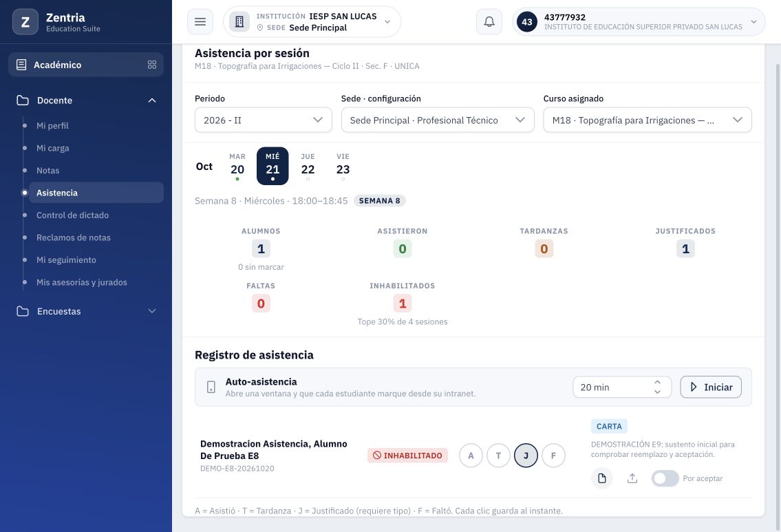The width and height of the screenshot is (781, 532).
Task: Select Wednesday 21 in date strip
Action: click(x=272, y=166)
